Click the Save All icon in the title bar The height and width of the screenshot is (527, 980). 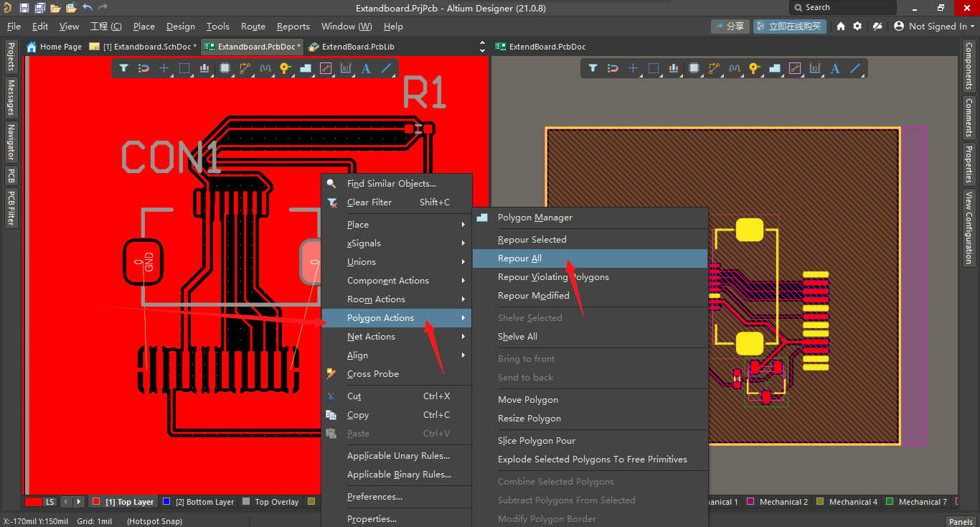tap(39, 8)
